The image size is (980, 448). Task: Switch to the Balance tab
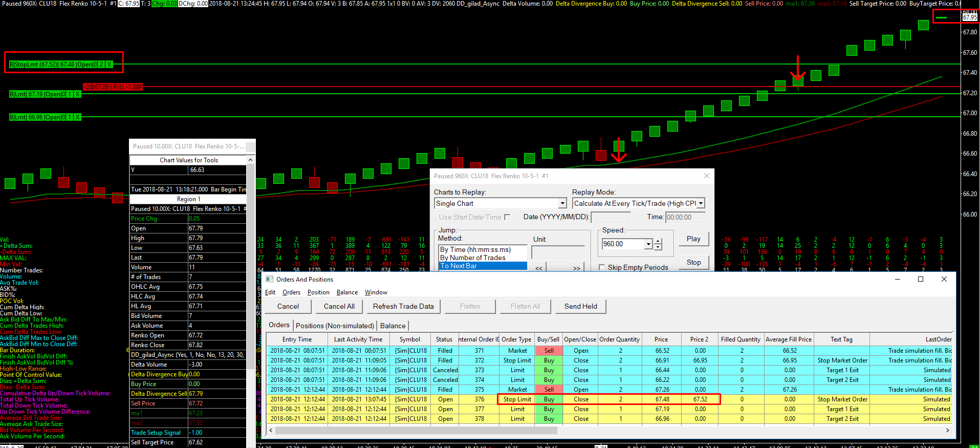coord(393,326)
